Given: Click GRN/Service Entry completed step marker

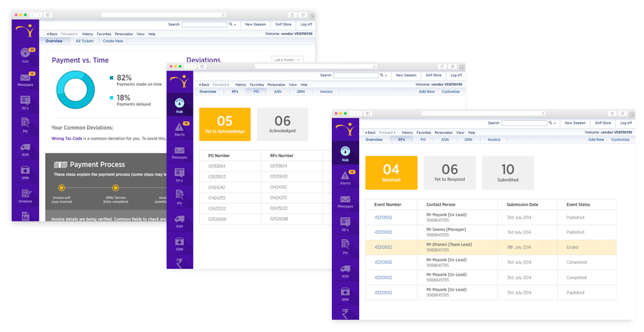Looking at the screenshot, I should click(116, 188).
